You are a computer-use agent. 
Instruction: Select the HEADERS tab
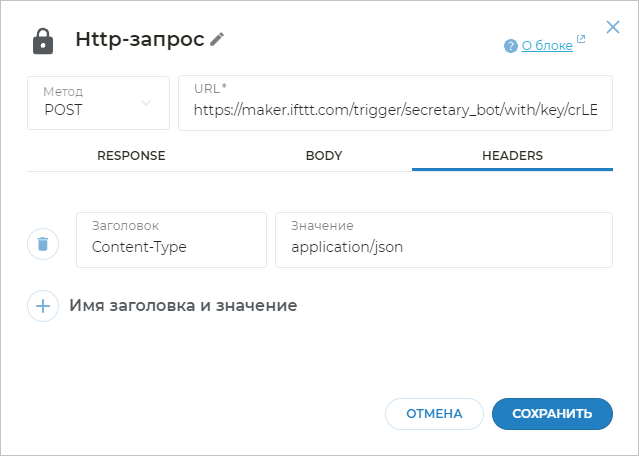click(x=512, y=156)
